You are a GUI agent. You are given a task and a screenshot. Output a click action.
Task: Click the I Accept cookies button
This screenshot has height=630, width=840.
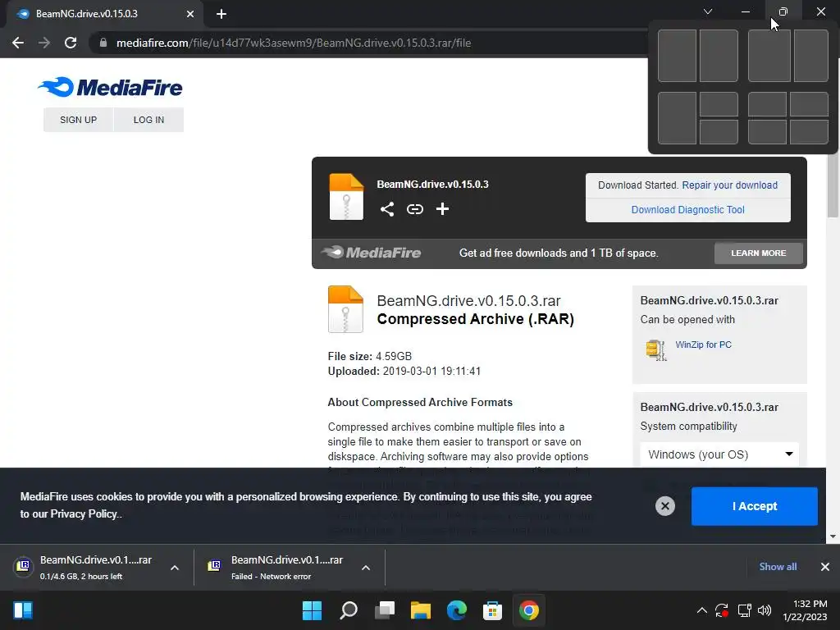(x=755, y=506)
